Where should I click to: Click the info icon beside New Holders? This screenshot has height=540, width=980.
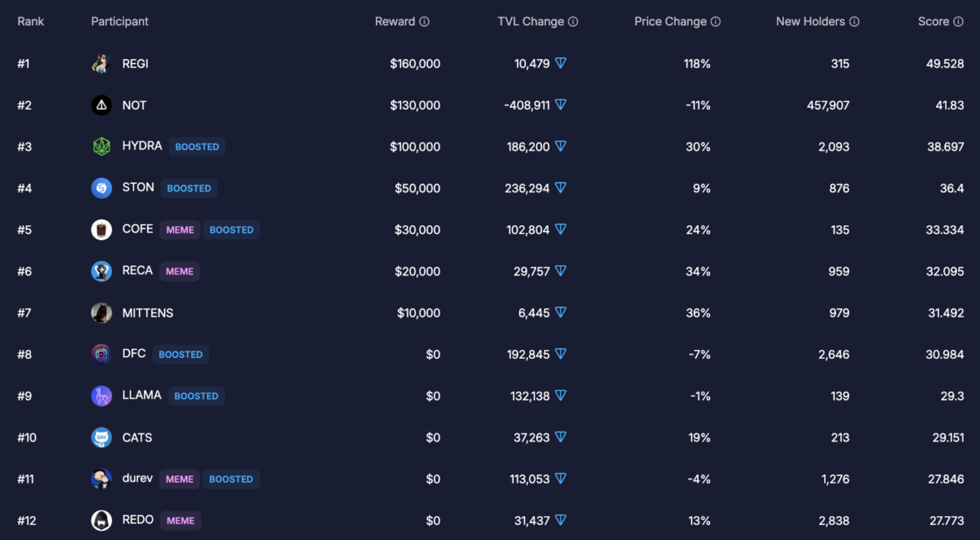(x=854, y=21)
